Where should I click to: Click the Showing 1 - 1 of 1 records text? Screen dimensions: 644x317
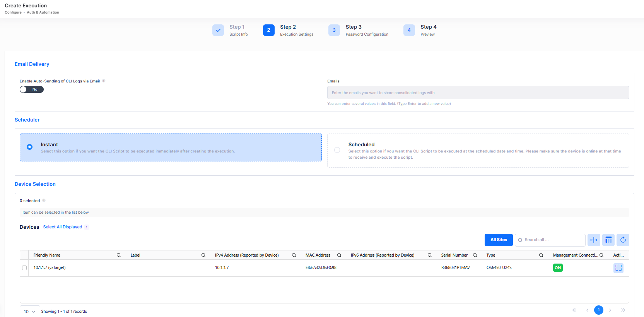pyautogui.click(x=64, y=311)
